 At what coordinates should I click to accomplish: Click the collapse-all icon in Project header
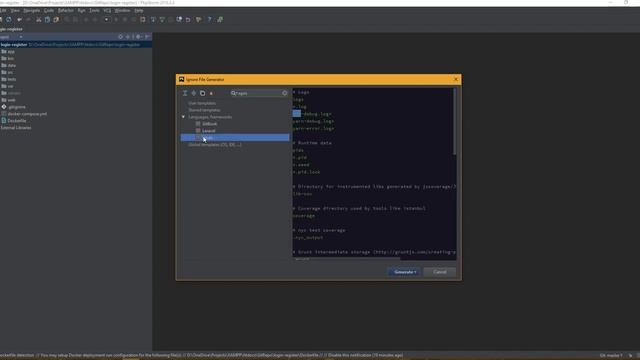(128, 37)
